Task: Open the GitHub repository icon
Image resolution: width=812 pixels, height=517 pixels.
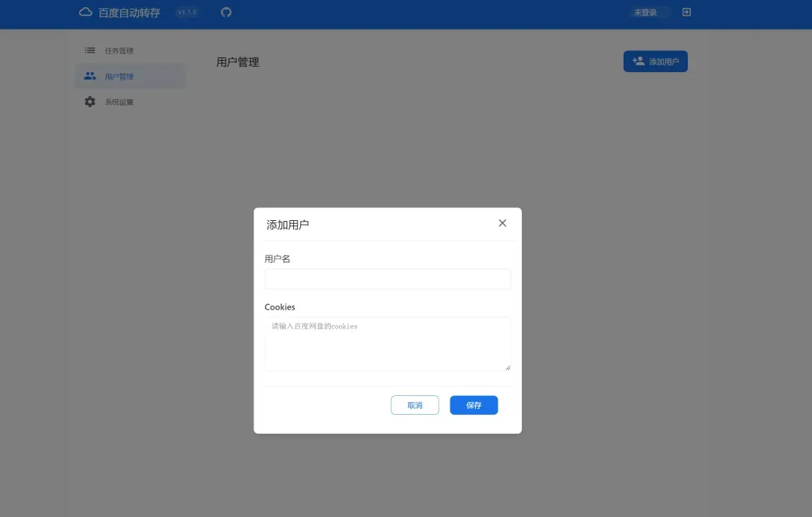Action: pos(226,12)
